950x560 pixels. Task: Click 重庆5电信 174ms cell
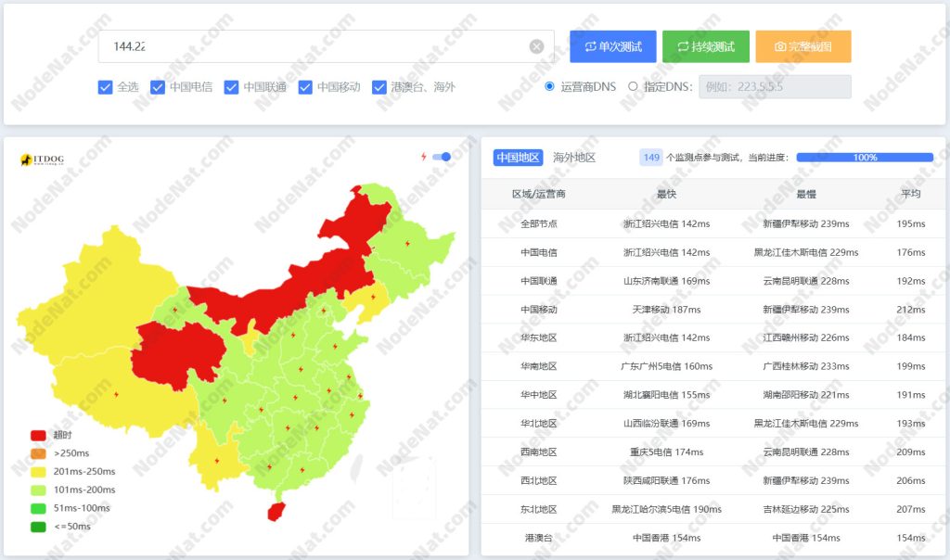point(666,452)
